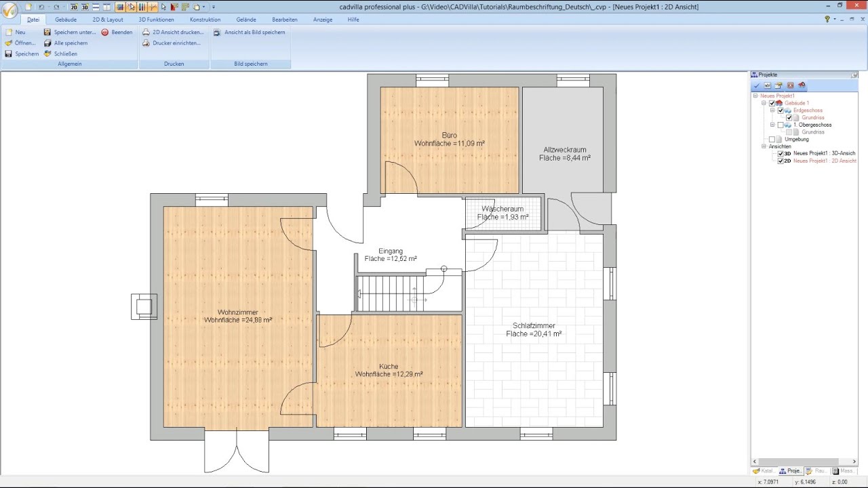
Task: Open a new 3D view via toolbar icon
Action: [85, 7]
